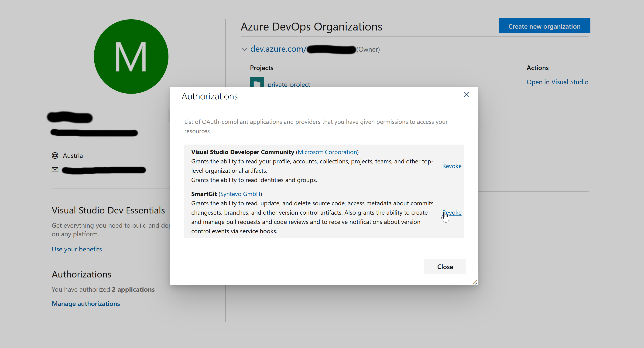Click the owner organization URL link

[x=277, y=49]
